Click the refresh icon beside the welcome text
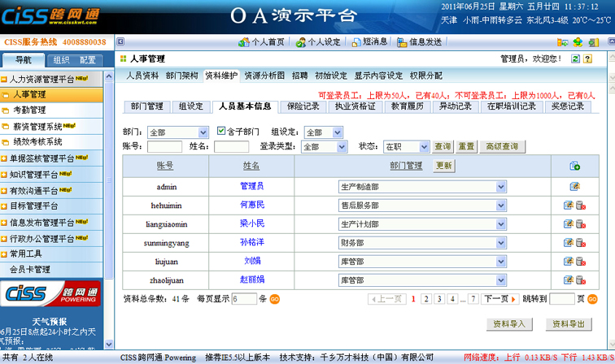615x364 pixels. pyautogui.click(x=576, y=58)
